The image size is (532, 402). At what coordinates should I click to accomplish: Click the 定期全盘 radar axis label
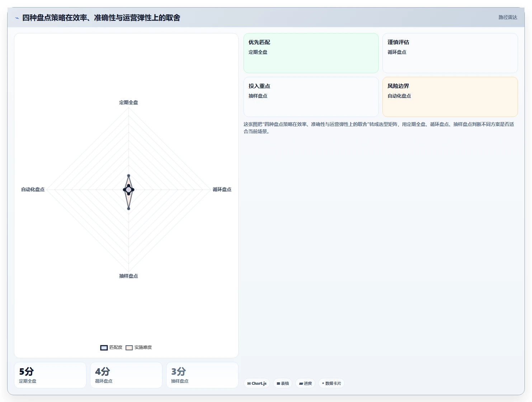point(128,103)
